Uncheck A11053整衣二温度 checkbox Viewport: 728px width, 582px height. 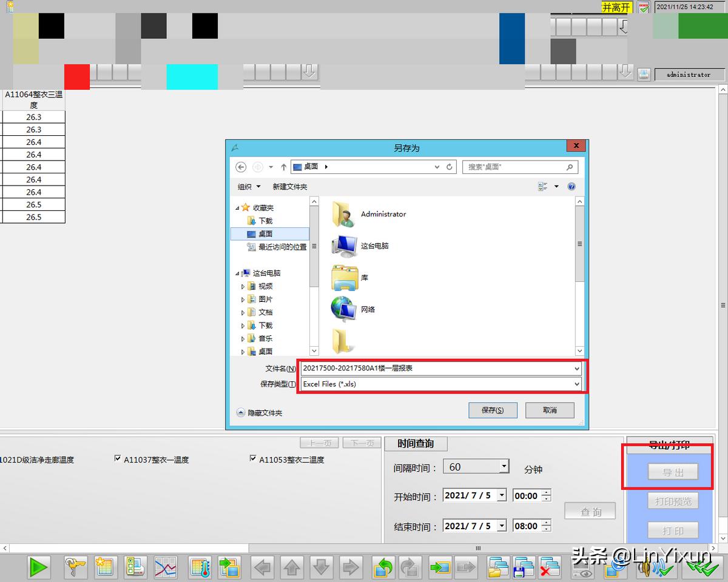coord(253,460)
